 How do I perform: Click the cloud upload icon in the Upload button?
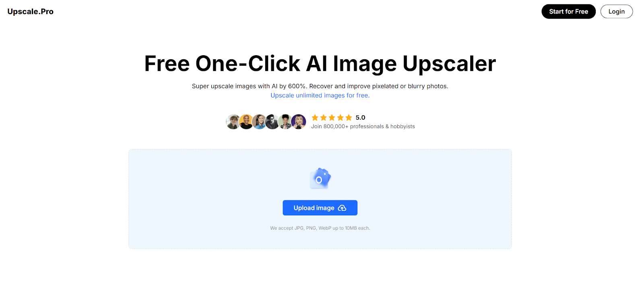click(342, 208)
